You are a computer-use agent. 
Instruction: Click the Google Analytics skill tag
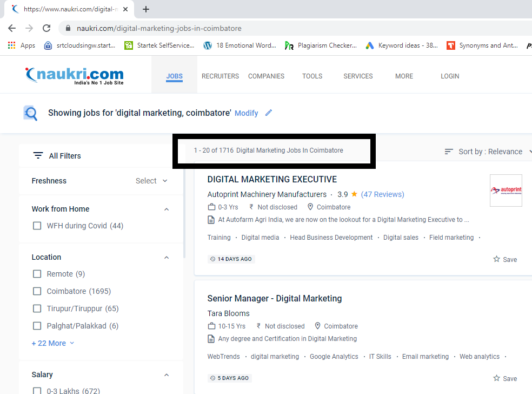click(x=334, y=356)
